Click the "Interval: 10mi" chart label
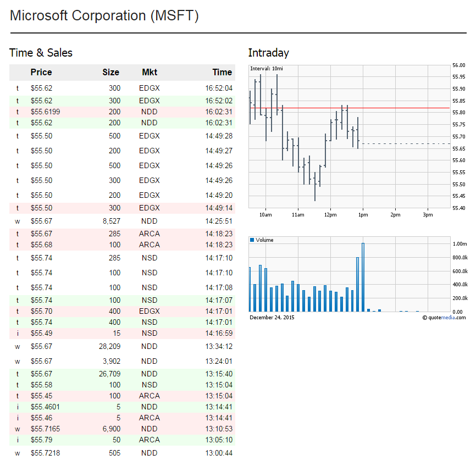This screenshot has width=476, height=466. [x=267, y=68]
